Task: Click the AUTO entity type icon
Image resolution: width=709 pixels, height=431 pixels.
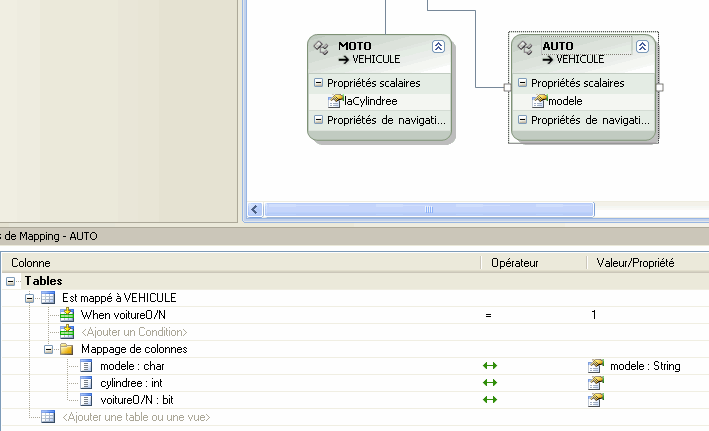Action: coord(525,47)
